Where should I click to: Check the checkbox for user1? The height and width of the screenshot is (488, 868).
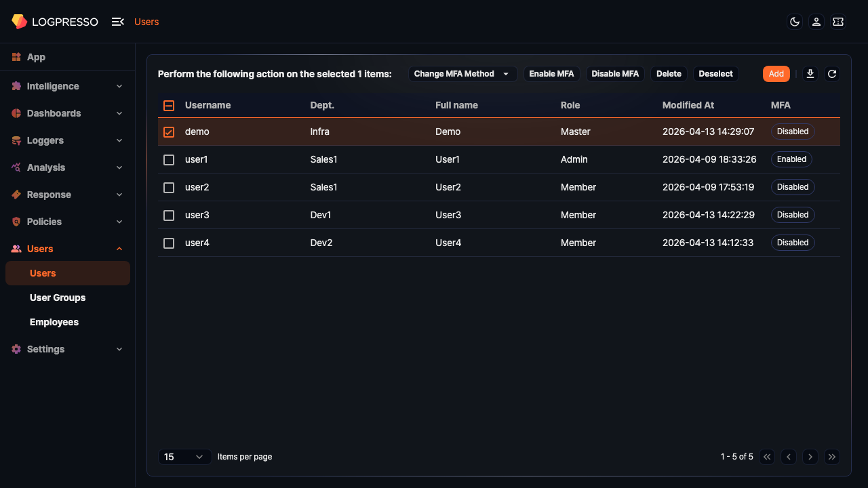[169, 159]
